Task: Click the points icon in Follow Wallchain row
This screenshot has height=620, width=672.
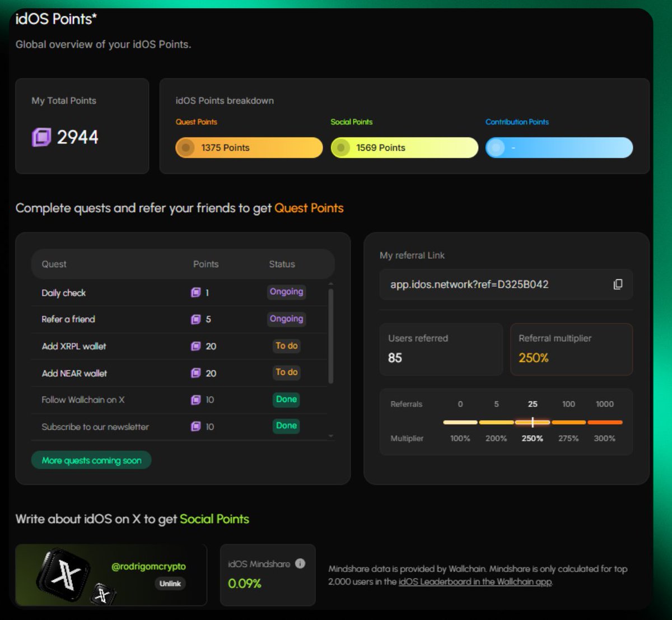Action: [195, 400]
